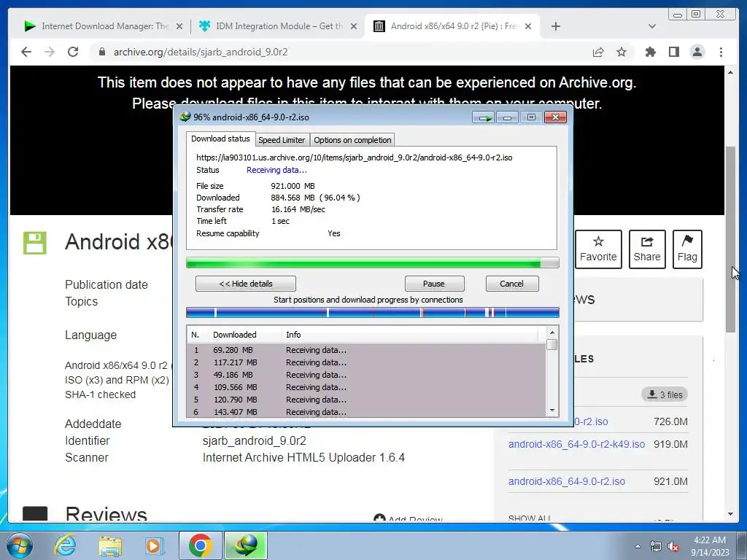Select connection row 6 with 143.407 MB
The width and height of the screenshot is (747, 560).
(x=366, y=412)
